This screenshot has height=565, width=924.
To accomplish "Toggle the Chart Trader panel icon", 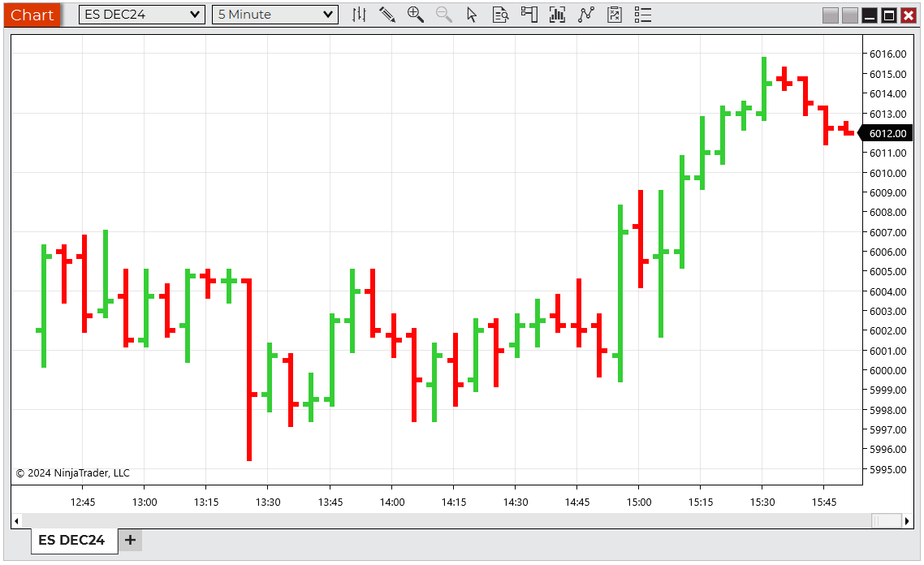I will click(x=529, y=15).
